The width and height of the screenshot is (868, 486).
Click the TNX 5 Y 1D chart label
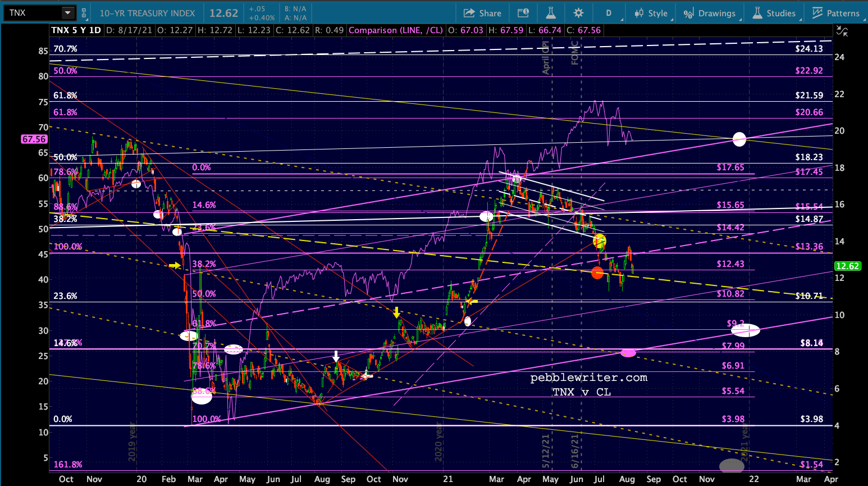point(76,30)
